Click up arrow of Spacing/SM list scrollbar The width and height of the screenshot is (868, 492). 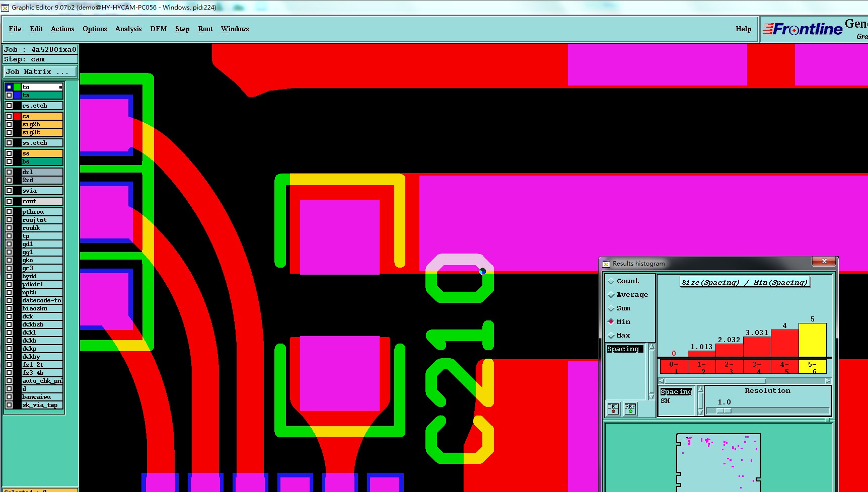(x=700, y=390)
